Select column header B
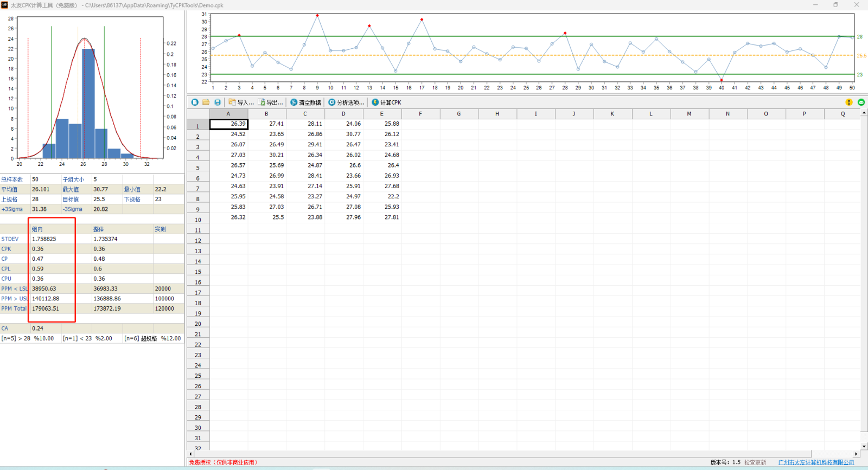 (266, 114)
